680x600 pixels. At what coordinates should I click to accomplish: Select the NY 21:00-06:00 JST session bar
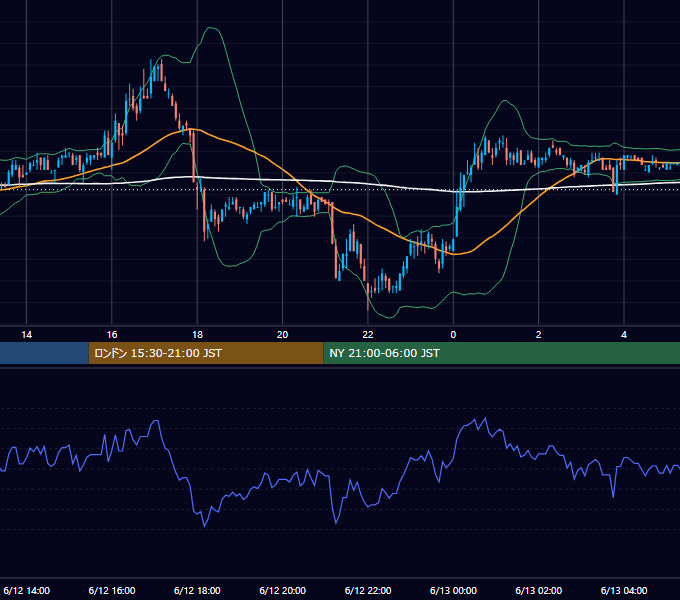click(502, 353)
